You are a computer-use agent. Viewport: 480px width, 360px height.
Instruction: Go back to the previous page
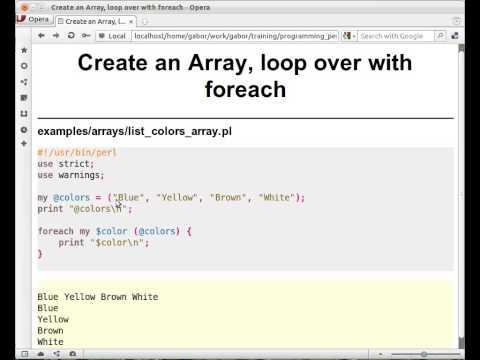click(x=41, y=35)
